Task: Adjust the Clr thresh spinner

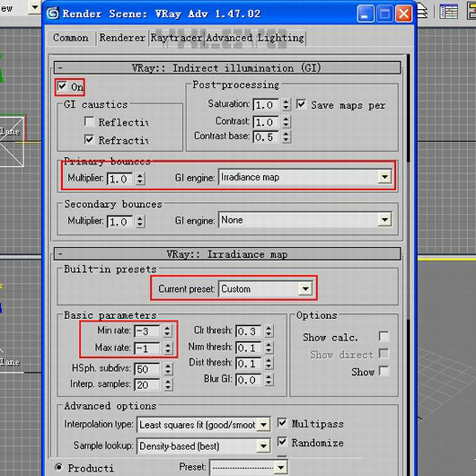Action: coord(269,331)
